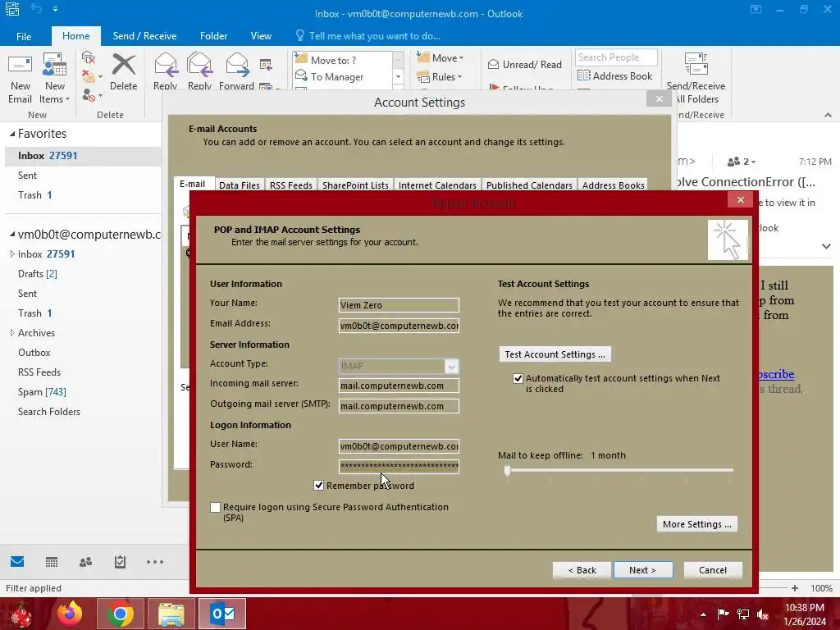Click the Back button
Screen dimensions: 840x630
coord(582,570)
